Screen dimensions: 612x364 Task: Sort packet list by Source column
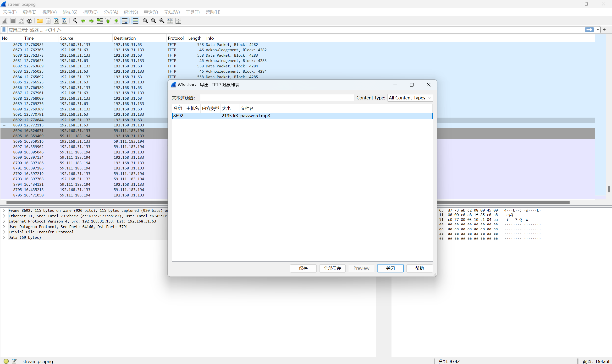pos(85,38)
